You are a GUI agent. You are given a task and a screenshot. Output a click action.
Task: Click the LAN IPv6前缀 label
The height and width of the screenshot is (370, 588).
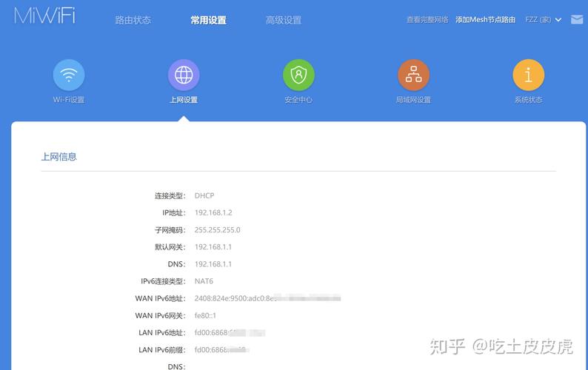[x=162, y=350]
